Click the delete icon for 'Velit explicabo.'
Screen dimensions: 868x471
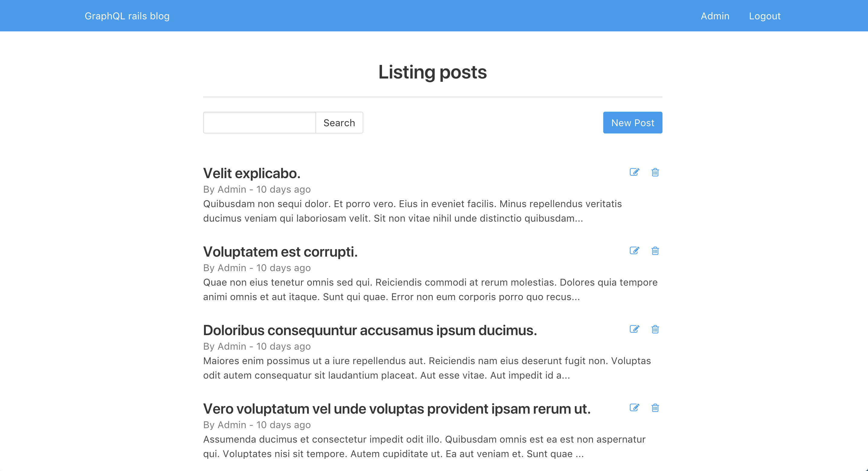click(655, 172)
